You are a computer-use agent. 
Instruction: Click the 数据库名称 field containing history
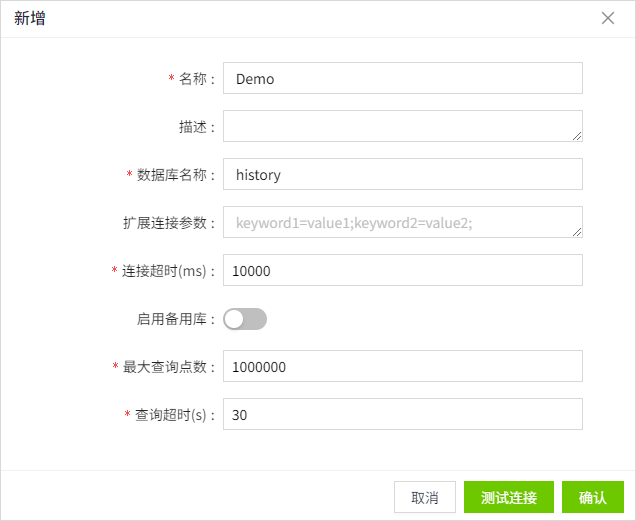(402, 175)
